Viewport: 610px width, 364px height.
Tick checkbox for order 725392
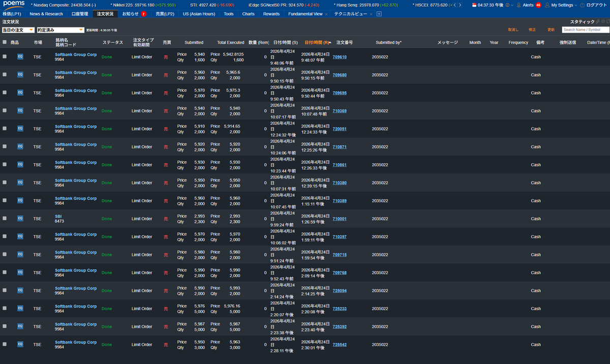[x=5, y=326]
